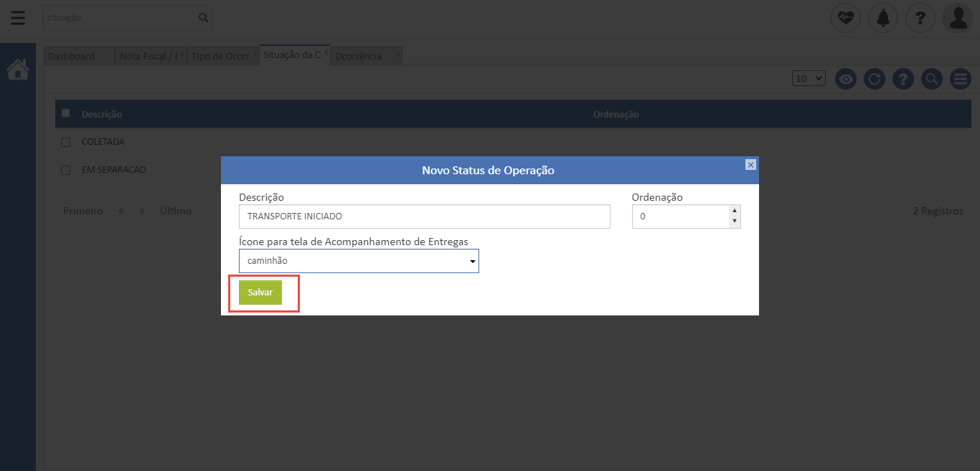Open the page size dropdown showing 10
980x471 pixels.
tap(809, 78)
